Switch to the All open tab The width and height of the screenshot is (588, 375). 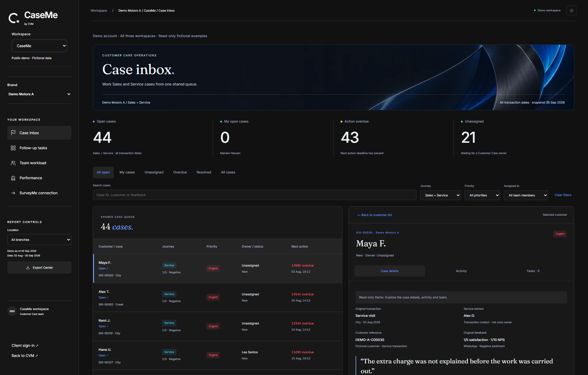(x=103, y=172)
